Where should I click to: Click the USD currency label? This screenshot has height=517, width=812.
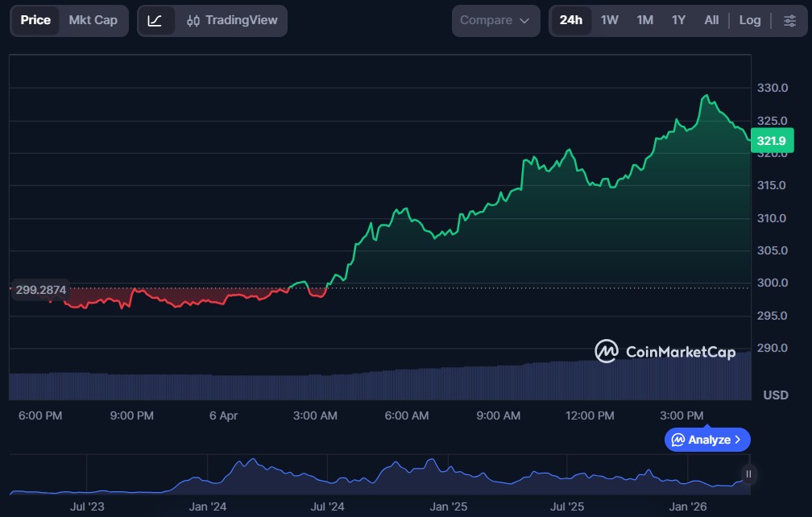point(775,395)
